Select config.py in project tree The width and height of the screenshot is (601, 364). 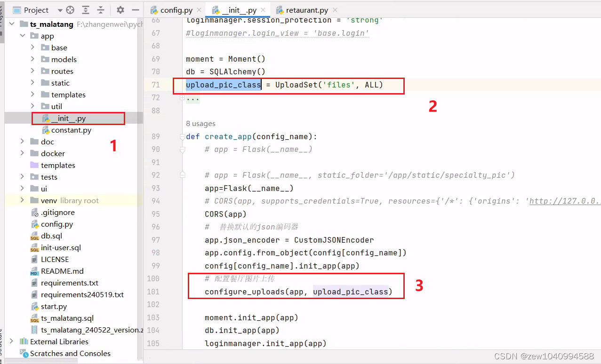click(x=57, y=224)
